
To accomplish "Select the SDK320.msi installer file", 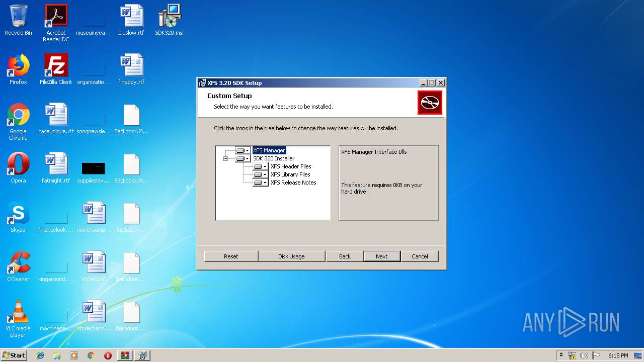I will point(170,21).
